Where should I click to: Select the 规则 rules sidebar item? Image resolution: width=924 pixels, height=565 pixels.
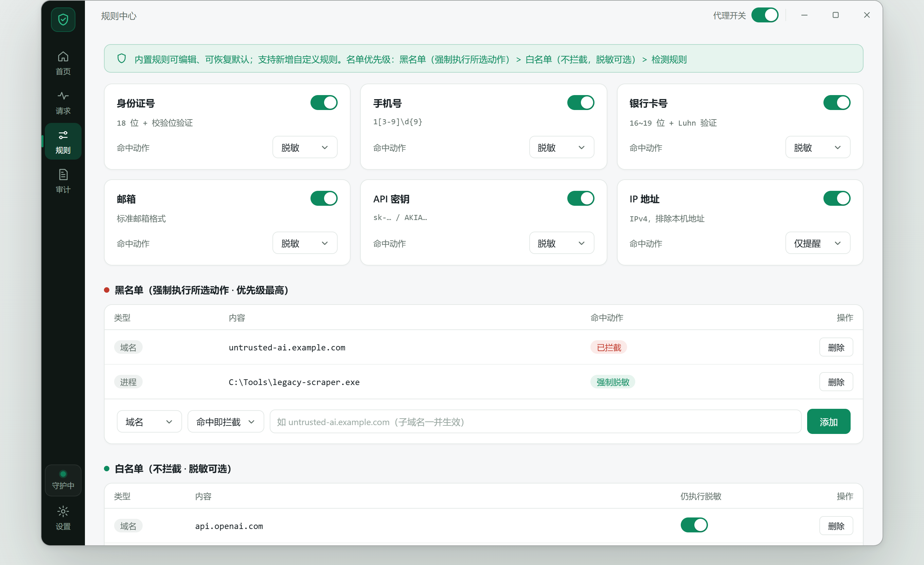[63, 142]
